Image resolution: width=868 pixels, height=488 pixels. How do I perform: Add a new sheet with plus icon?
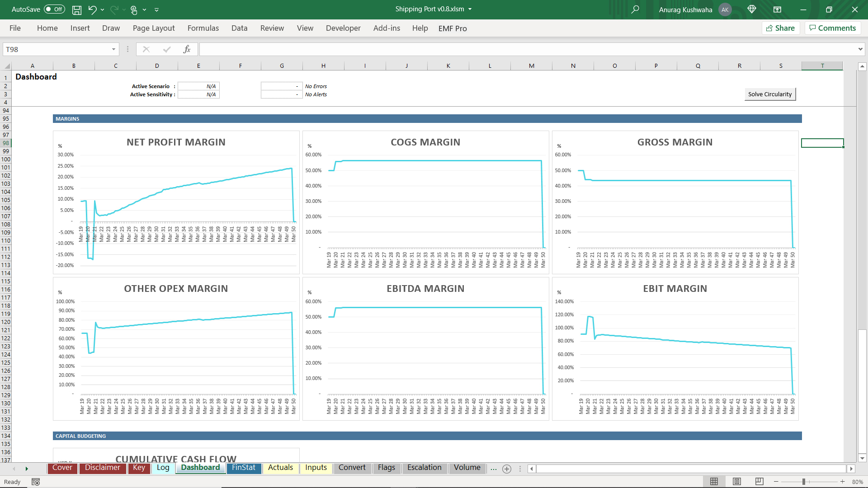[x=507, y=469]
